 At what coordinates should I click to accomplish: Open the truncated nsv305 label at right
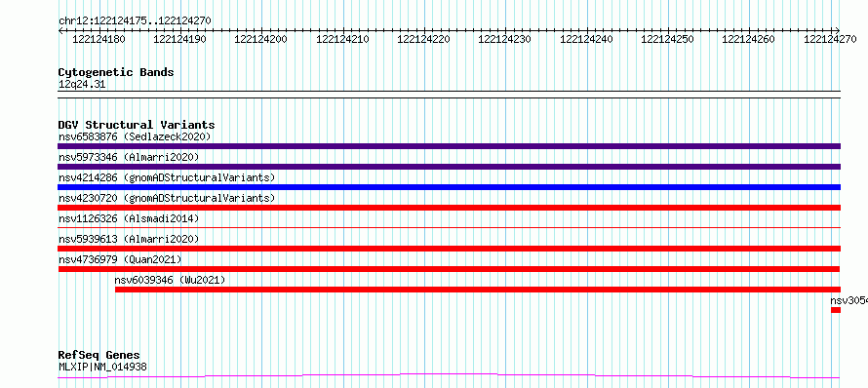click(x=848, y=300)
